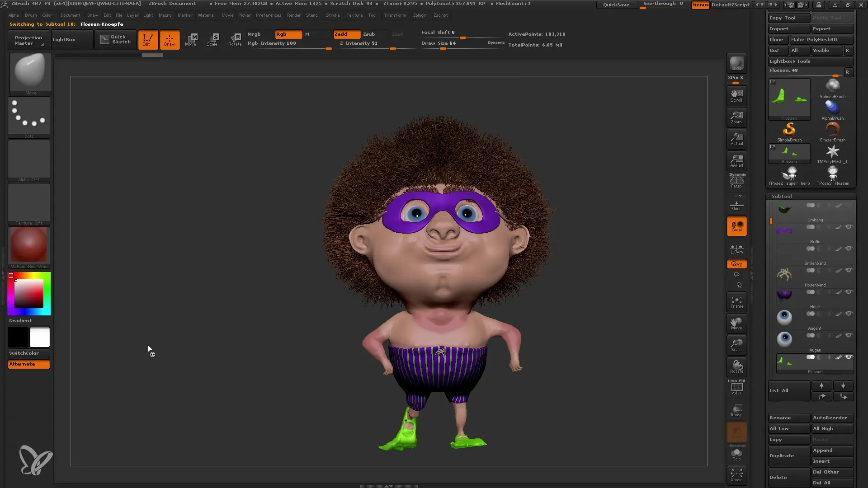Toggle visibility of Brillenband subtool
Image resolution: width=868 pixels, height=488 pixels.
click(849, 270)
